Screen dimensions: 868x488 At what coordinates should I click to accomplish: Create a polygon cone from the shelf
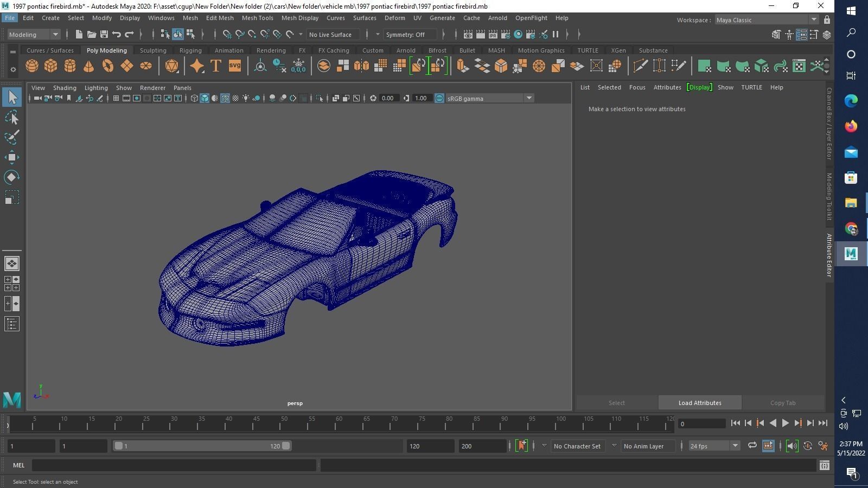tap(89, 66)
